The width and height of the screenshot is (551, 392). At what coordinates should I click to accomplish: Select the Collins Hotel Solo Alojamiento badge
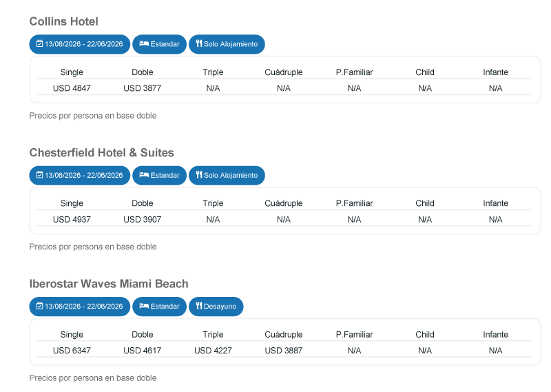(x=227, y=44)
